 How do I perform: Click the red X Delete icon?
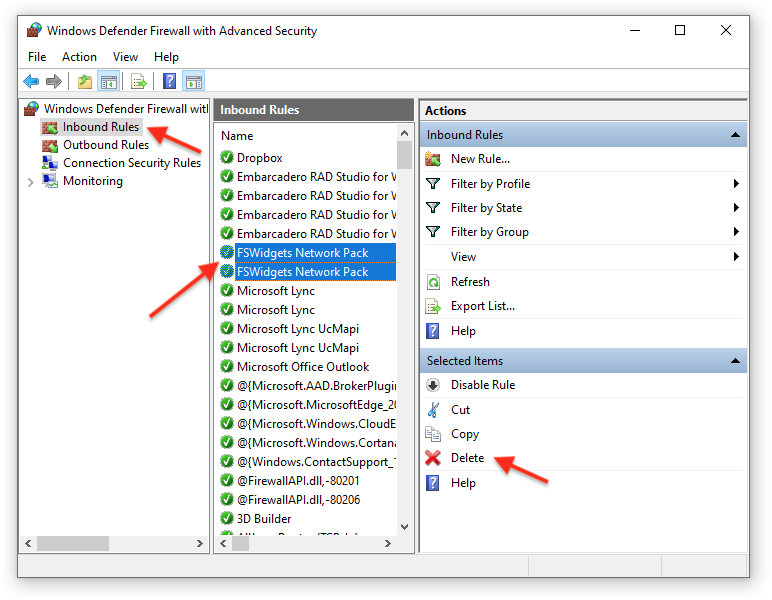[x=433, y=458]
